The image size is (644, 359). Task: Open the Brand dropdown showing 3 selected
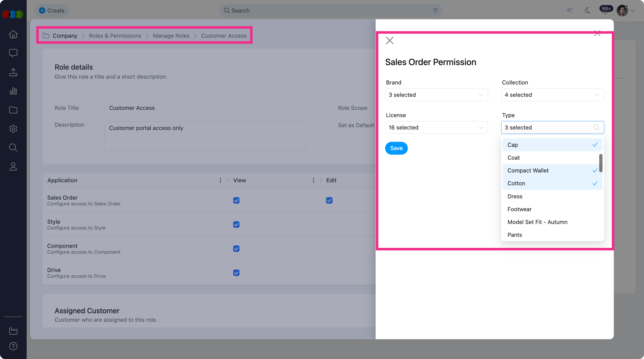pos(436,95)
